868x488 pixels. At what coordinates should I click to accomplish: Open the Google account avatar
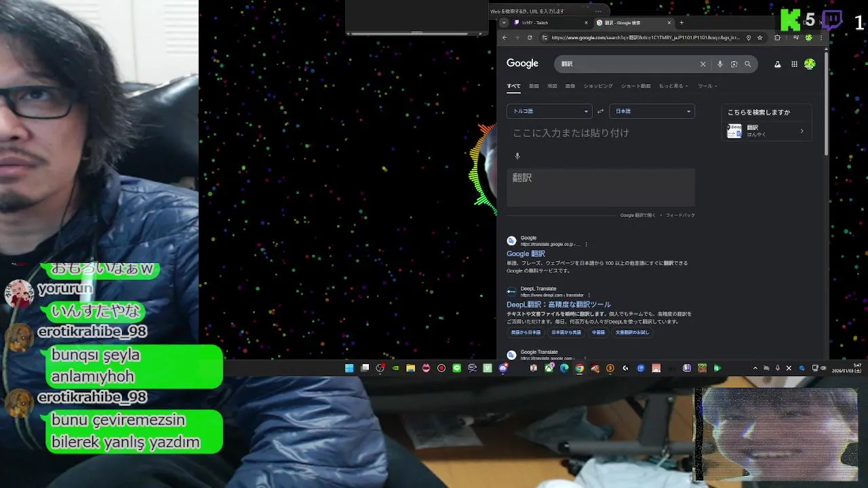(x=810, y=64)
